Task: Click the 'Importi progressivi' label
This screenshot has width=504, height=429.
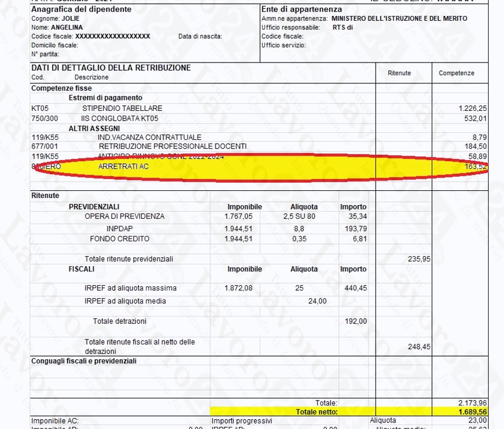Action: 242,421
